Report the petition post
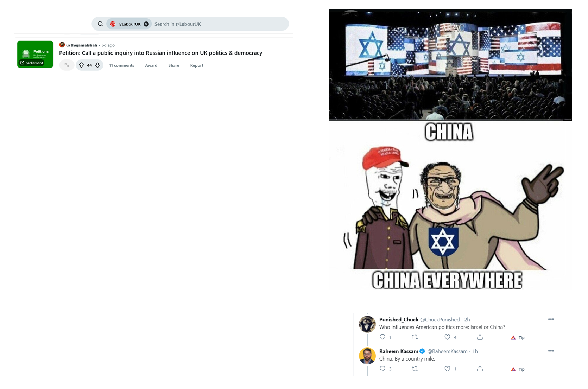Viewport: 588px width, 389px height. click(197, 65)
